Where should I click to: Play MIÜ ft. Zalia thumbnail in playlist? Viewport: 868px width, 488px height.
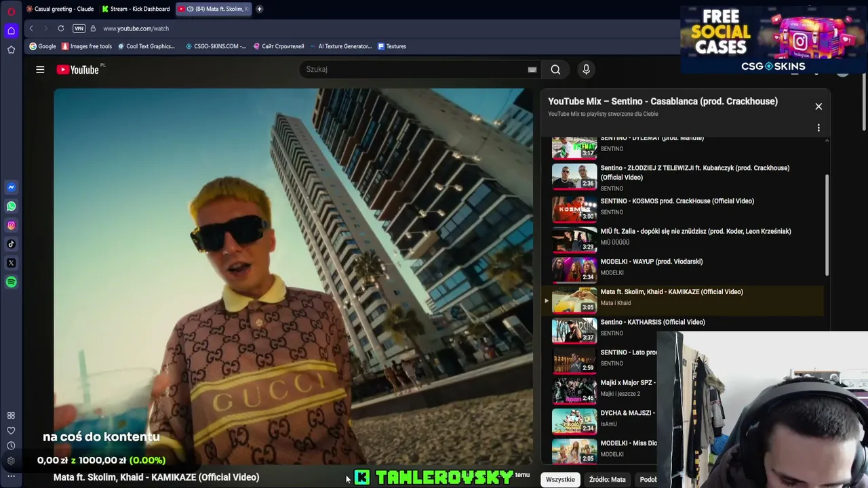click(574, 239)
